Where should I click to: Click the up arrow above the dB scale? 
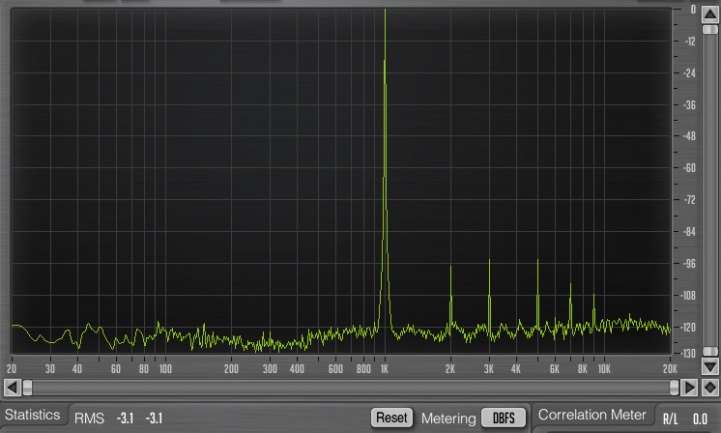click(x=710, y=15)
